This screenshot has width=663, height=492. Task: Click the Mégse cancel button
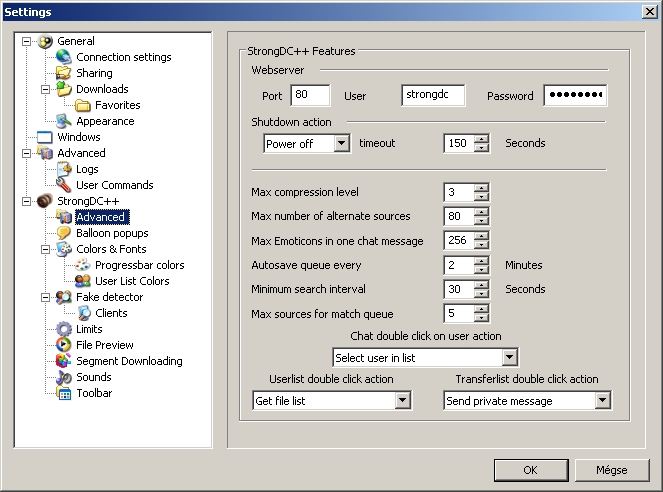(611, 470)
